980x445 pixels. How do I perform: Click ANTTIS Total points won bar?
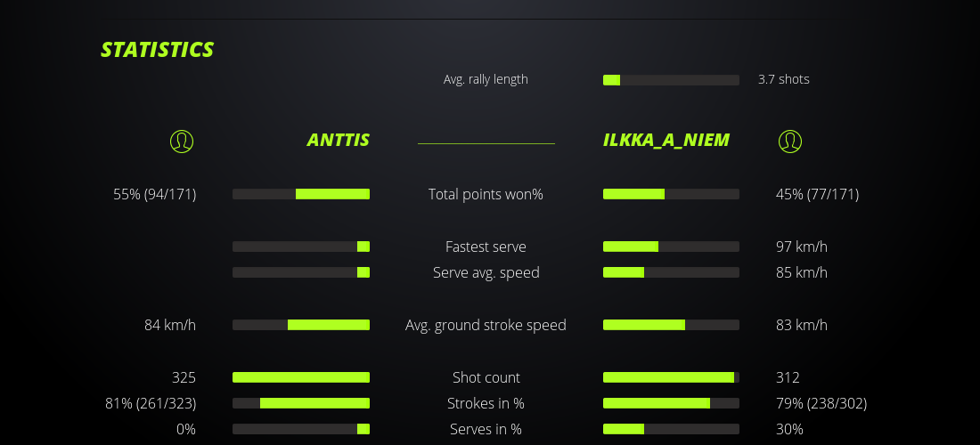click(x=301, y=194)
